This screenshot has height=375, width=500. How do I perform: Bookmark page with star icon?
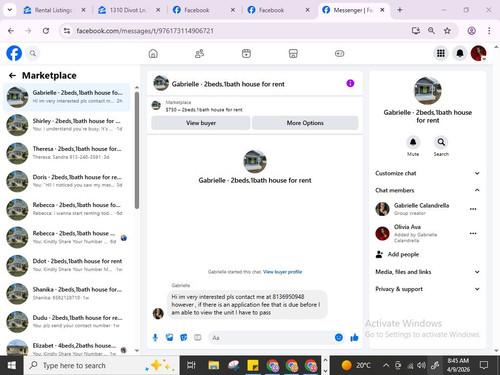[447, 31]
